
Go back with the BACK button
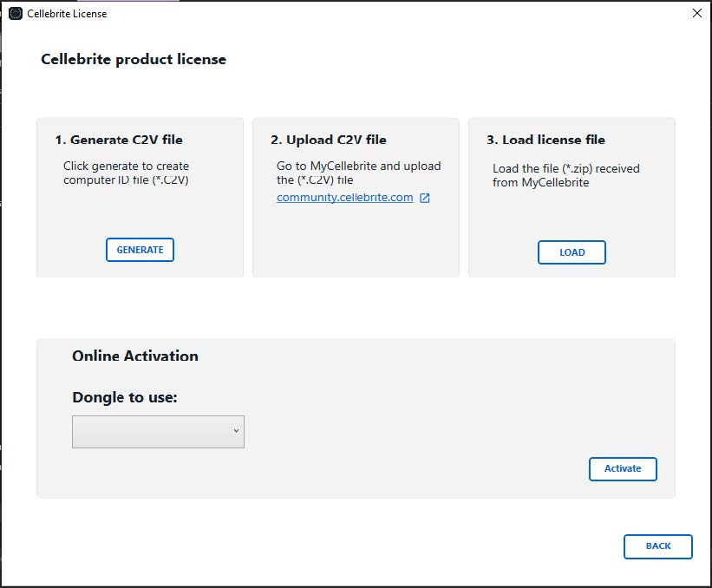tap(658, 546)
